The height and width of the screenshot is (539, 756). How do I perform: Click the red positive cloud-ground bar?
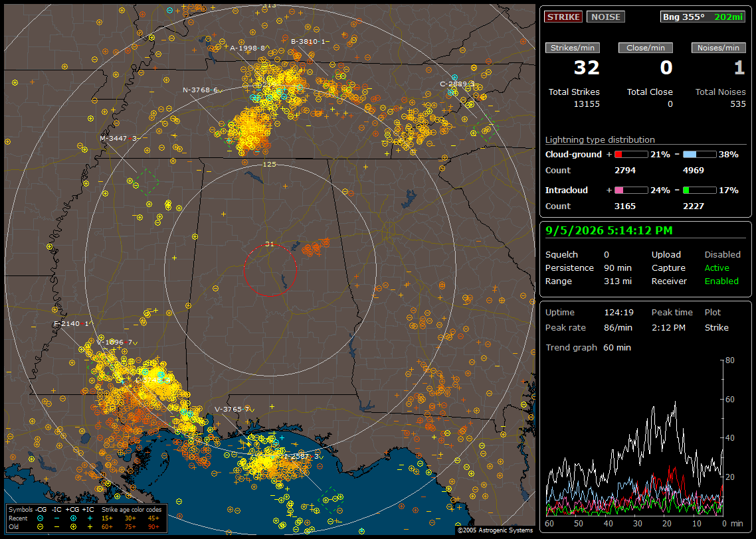(631, 155)
